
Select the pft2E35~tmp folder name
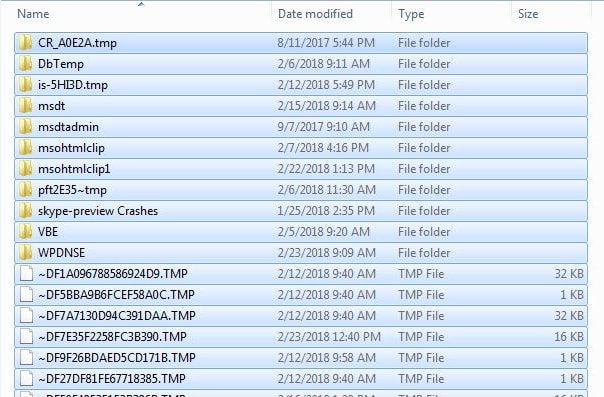[x=72, y=190]
